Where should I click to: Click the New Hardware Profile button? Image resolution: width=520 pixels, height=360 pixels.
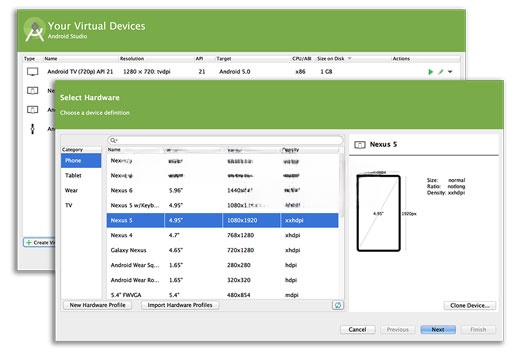(x=97, y=305)
